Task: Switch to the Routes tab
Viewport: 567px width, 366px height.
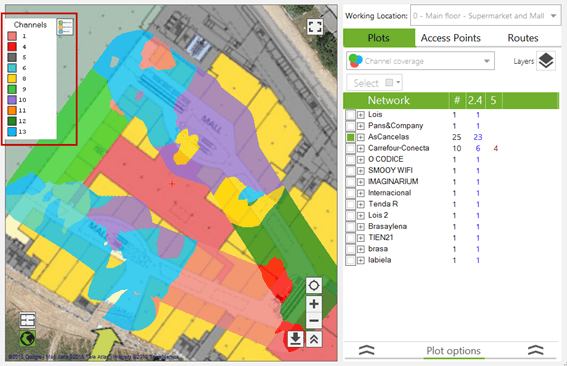Action: coord(523,38)
